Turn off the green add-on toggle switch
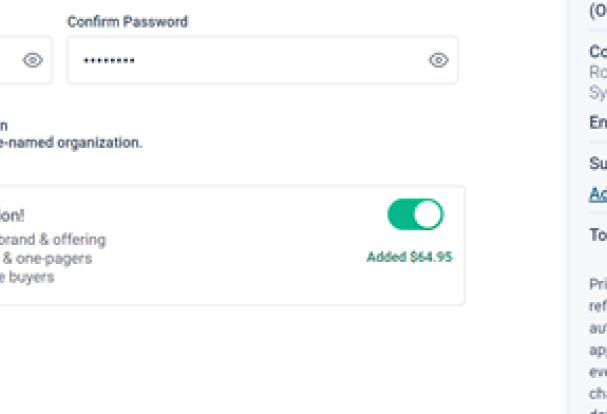The image size is (607, 414). 415,214
